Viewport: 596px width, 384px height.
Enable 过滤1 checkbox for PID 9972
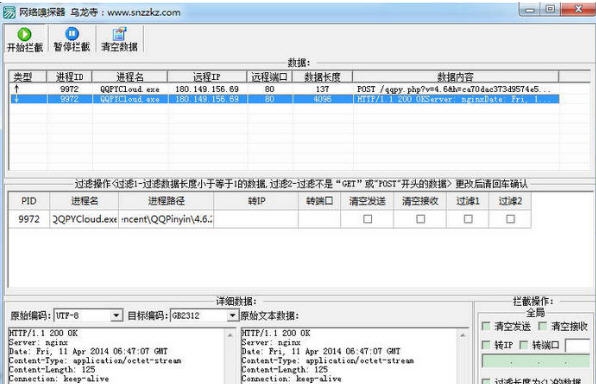pyautogui.click(x=468, y=219)
